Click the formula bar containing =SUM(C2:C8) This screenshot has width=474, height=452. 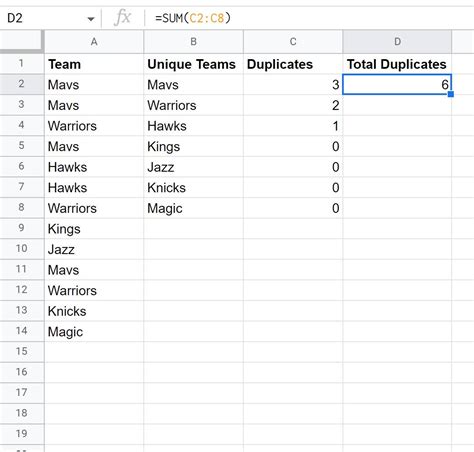pyautogui.click(x=310, y=18)
